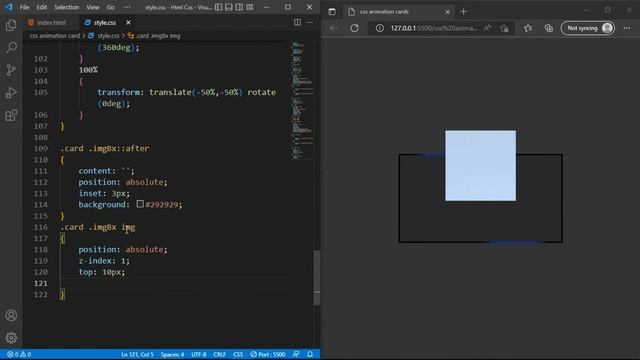Open the Favorites list in the Edge toolbar
This screenshot has height=360, width=640.
coord(528,28)
